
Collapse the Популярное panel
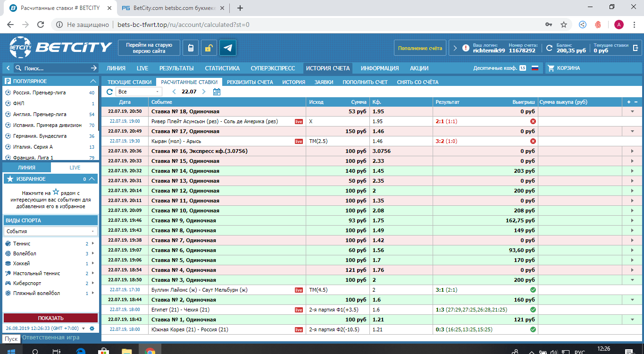93,81
